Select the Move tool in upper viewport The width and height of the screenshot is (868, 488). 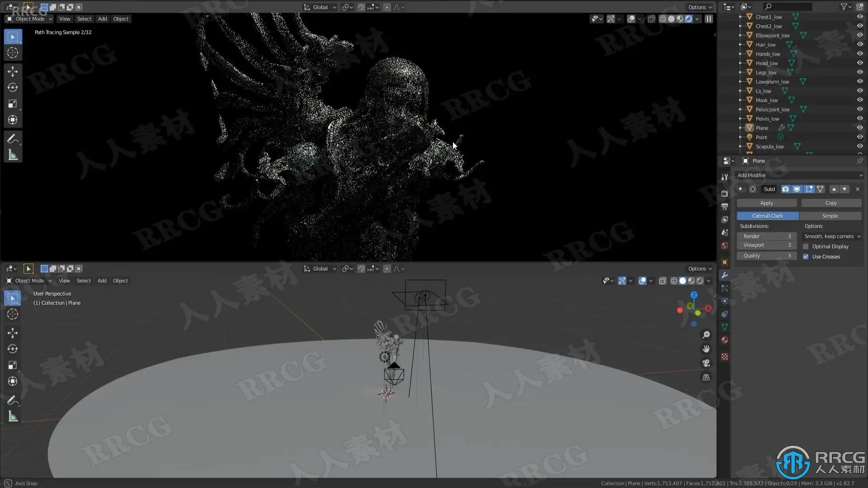(13, 71)
